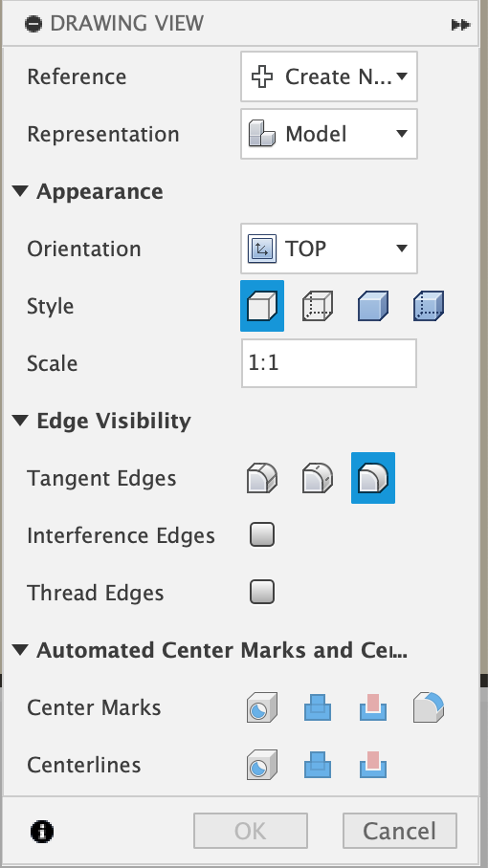Collapse the Edge Visibility section
Screen dimensions: 488x868
click(20, 421)
